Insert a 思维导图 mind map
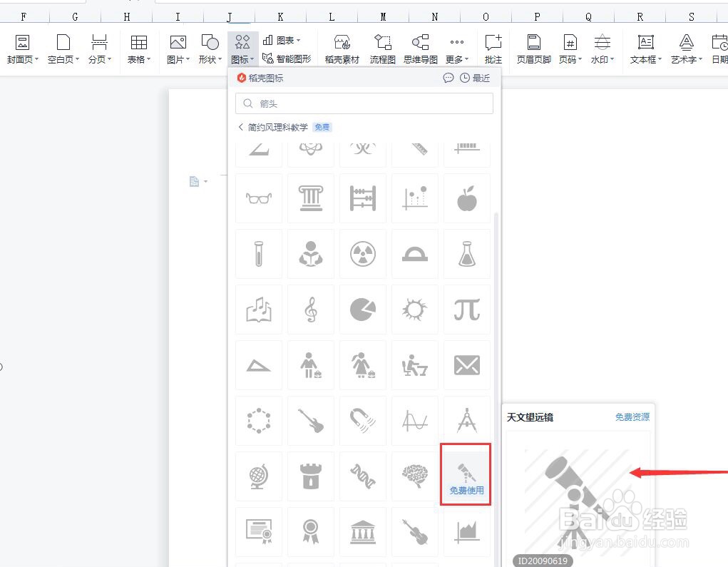The height and width of the screenshot is (567, 728). (420, 49)
